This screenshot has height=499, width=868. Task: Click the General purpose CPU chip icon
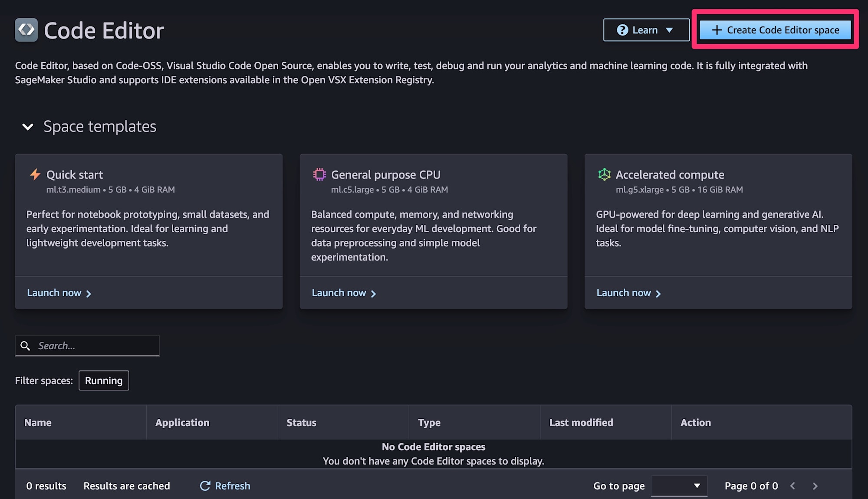[x=319, y=174]
